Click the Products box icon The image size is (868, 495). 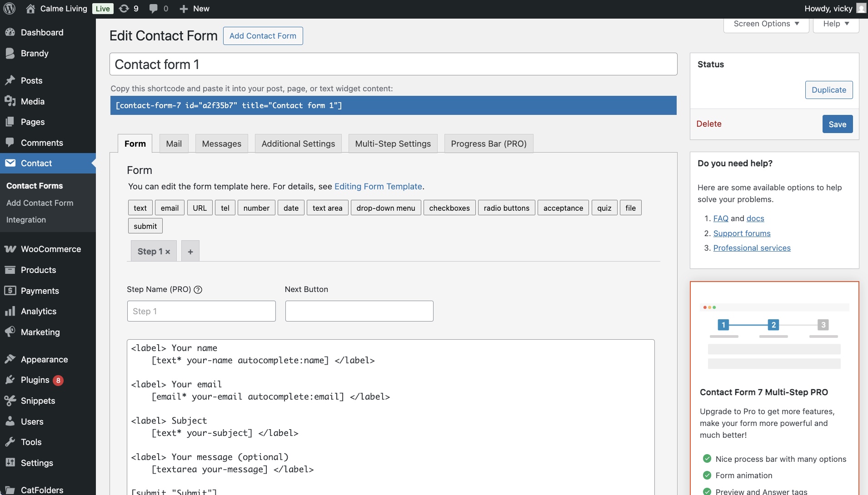point(10,270)
